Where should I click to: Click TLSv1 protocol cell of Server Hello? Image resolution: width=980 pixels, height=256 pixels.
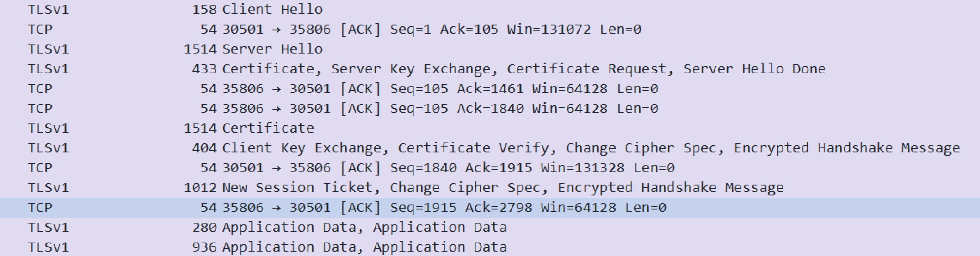tap(48, 49)
